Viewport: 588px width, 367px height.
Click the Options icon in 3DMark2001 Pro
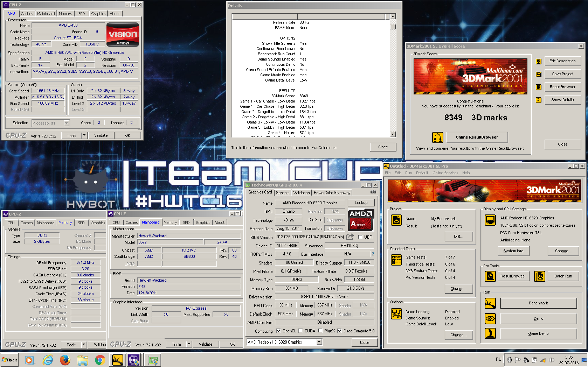pyautogui.click(x=396, y=314)
